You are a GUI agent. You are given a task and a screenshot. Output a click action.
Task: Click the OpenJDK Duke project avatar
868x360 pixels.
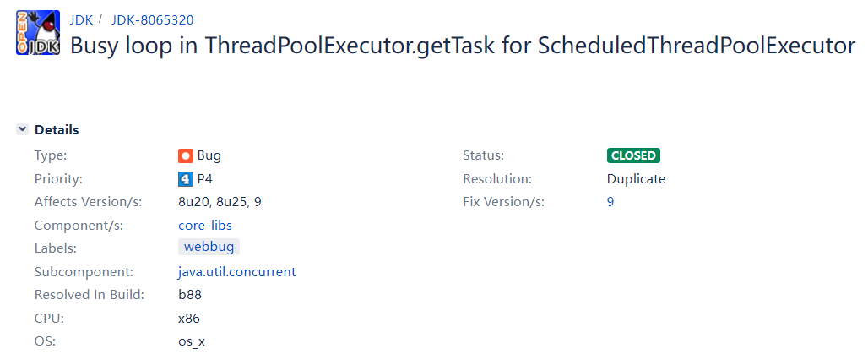click(38, 35)
